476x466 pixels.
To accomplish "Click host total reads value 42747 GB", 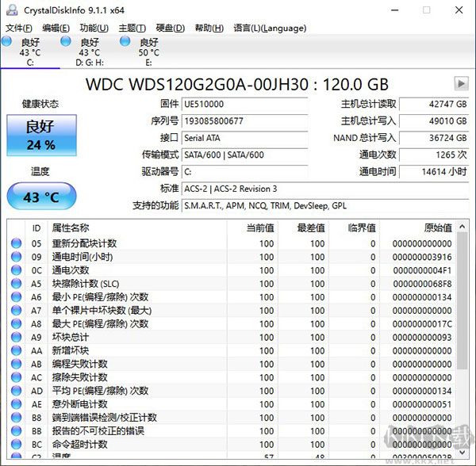I will (x=434, y=105).
